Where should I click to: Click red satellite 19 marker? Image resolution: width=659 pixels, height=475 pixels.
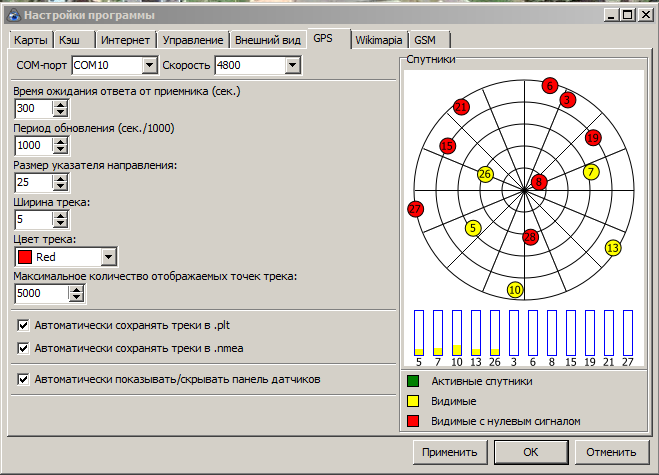pyautogui.click(x=593, y=137)
